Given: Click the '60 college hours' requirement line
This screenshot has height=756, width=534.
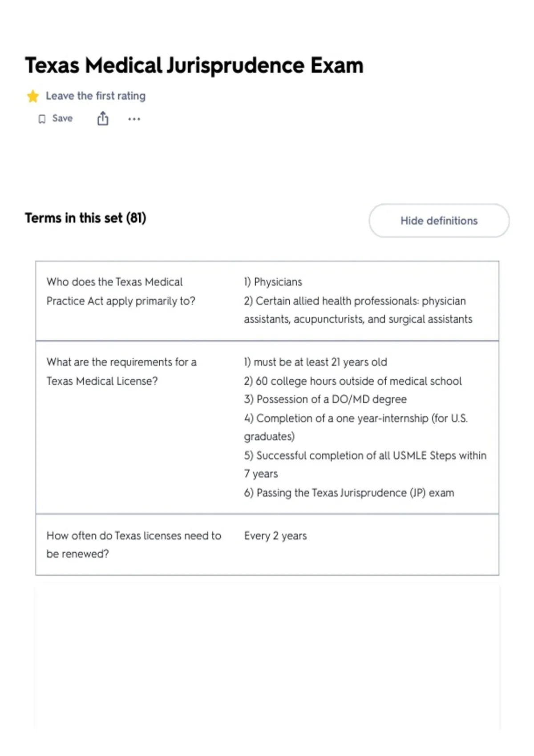Looking at the screenshot, I should click(353, 381).
